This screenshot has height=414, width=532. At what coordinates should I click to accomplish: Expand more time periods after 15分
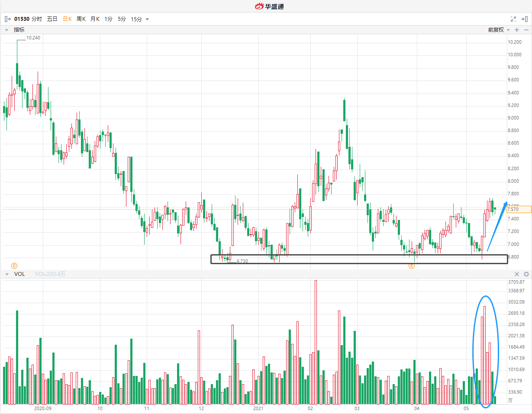click(x=148, y=19)
